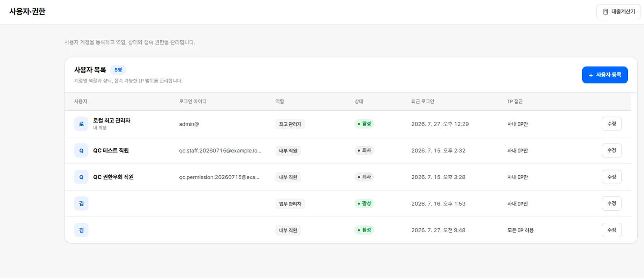Click the Q avatar of QC 권한우회 직원
Screen dimensions: 644x278
[x=81, y=177]
